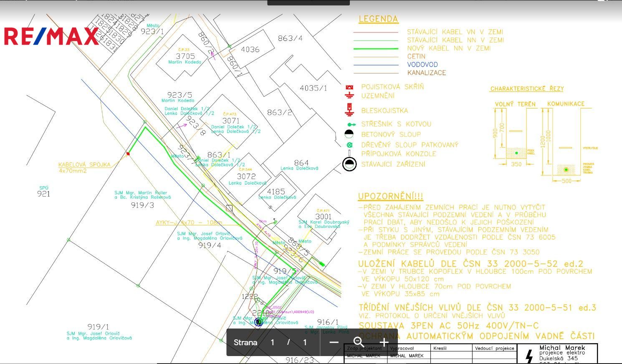This screenshot has width=622, height=364.
Task: Click the grounding symbol beside UZEMNĚNÍ
Action: [349, 96]
